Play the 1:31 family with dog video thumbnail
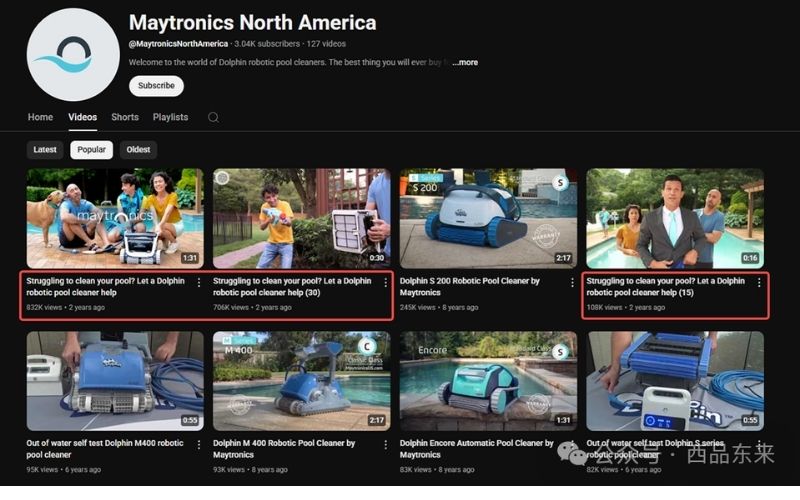This screenshot has width=800, height=500. (x=115, y=218)
